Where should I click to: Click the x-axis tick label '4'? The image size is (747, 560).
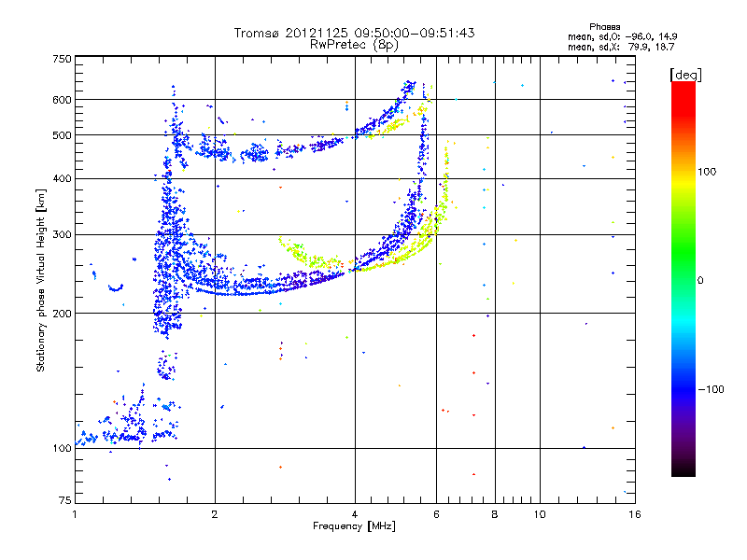point(355,514)
